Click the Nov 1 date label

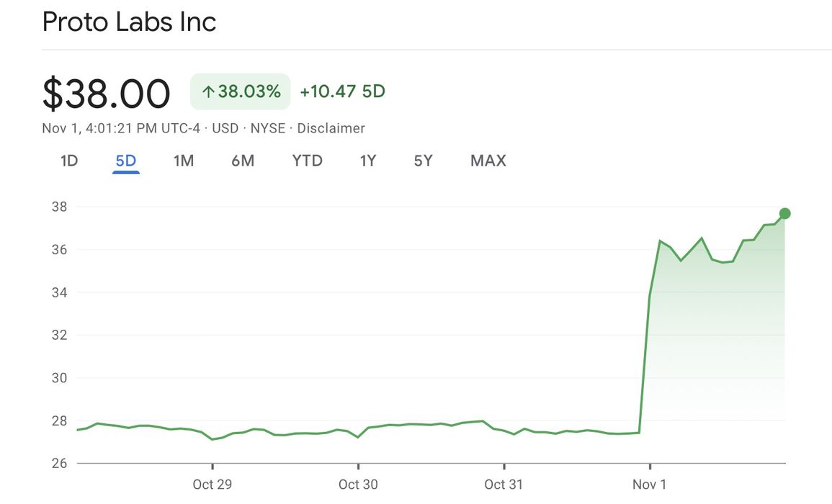[650, 485]
